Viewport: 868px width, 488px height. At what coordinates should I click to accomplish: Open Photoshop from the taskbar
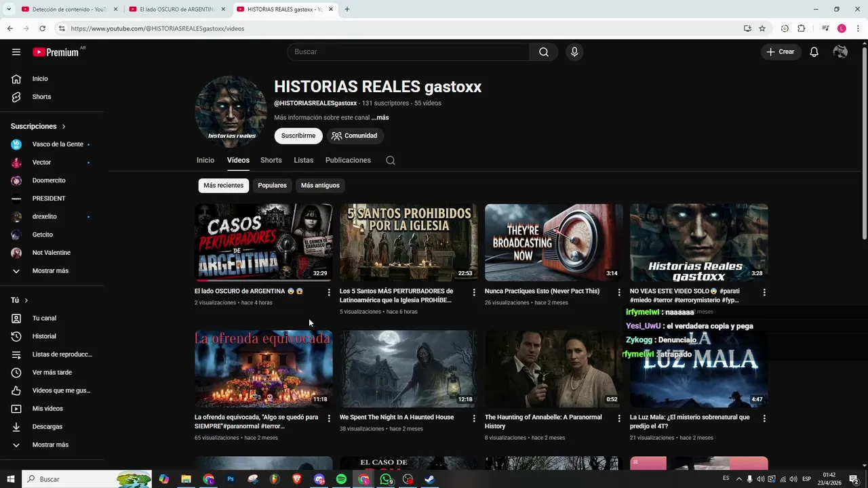point(231,479)
